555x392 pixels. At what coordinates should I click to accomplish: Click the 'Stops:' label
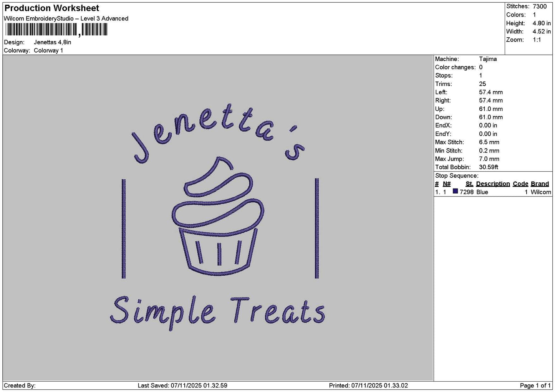444,76
